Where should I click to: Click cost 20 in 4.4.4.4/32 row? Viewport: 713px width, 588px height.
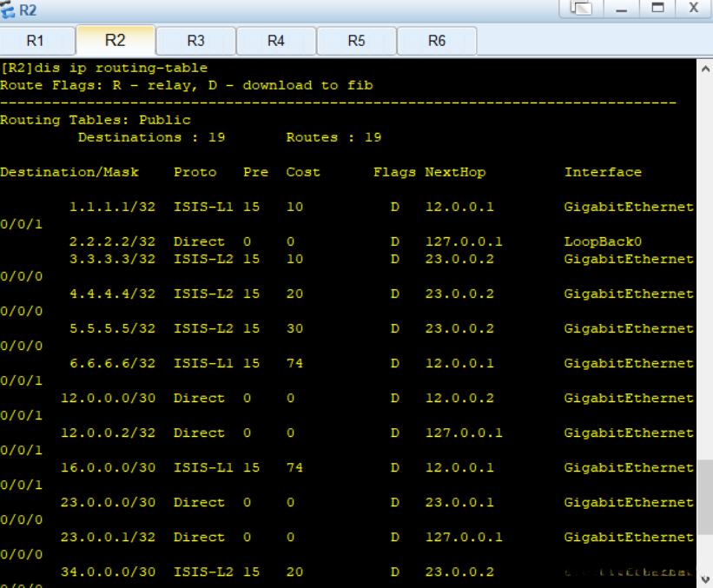[x=294, y=294]
